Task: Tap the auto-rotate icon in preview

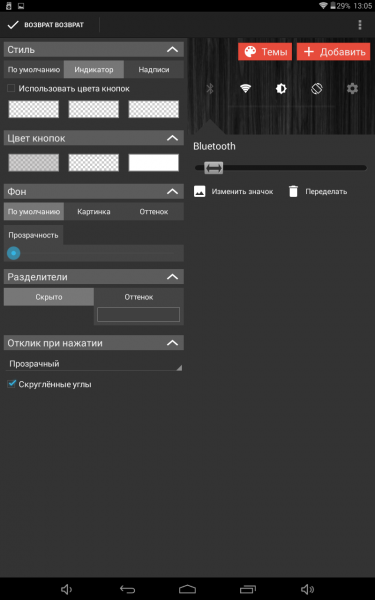Action: (316, 89)
